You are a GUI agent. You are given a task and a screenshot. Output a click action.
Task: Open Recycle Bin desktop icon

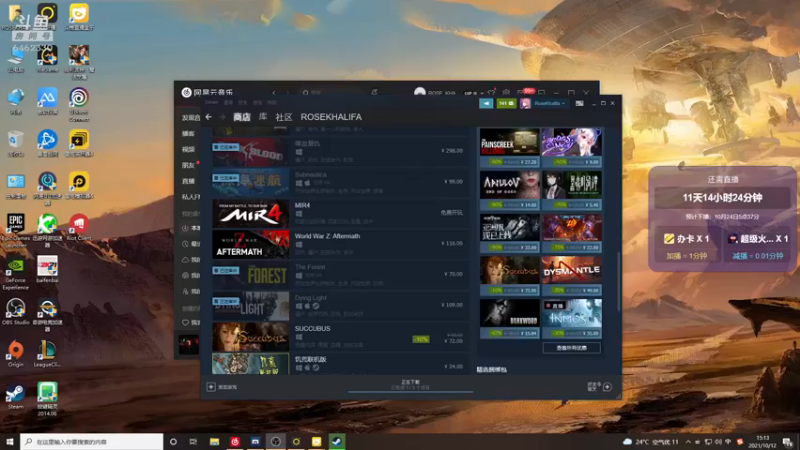[15, 143]
